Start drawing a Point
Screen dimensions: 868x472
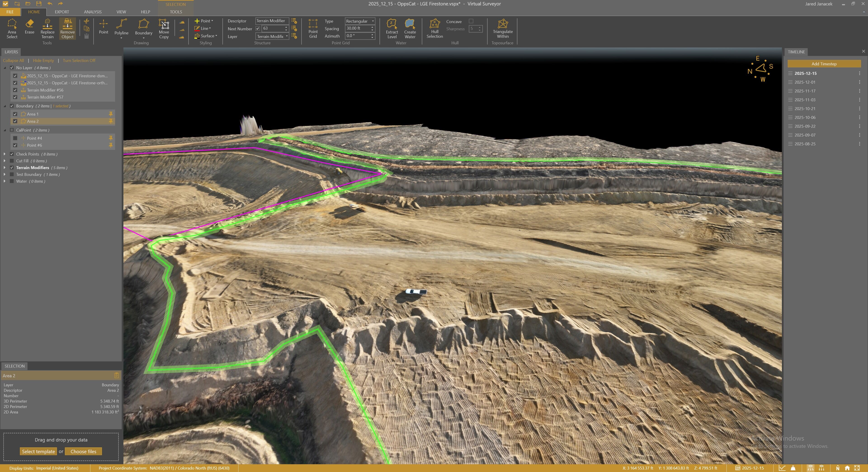coord(104,27)
